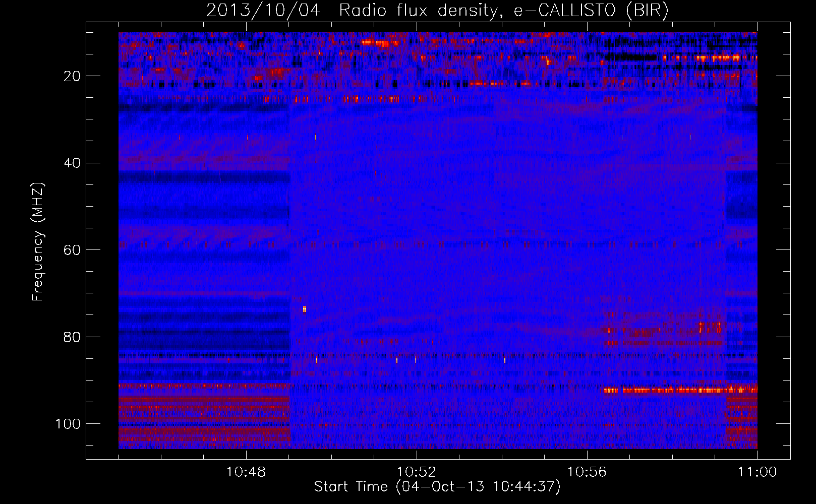Screen dimensions: 816x504
Task: Click the bright orange emission band near 92 MHz
Action: 680,390
